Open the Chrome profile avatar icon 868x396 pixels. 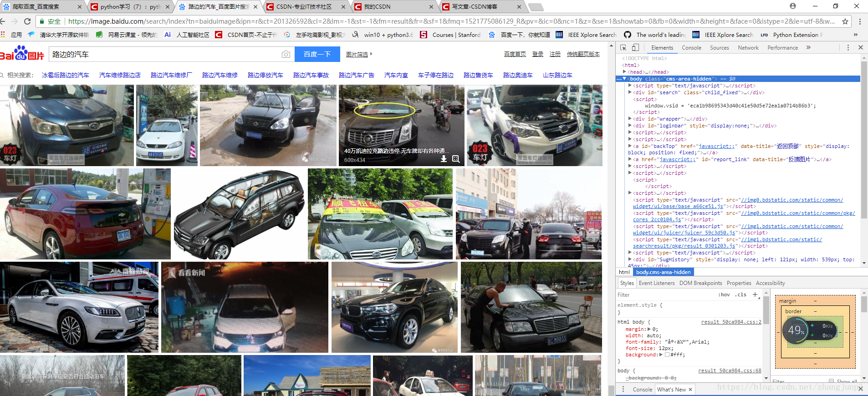pyautogui.click(x=793, y=6)
